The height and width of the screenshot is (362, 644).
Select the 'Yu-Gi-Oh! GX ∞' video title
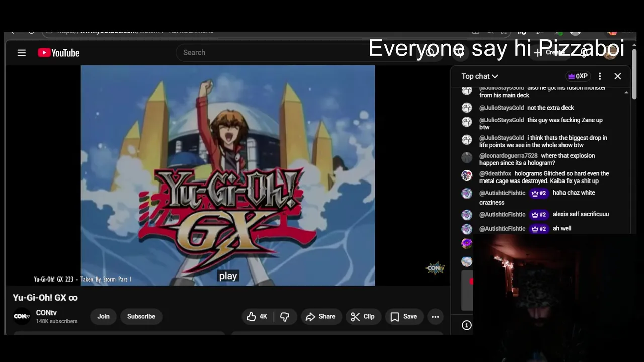pos(45,298)
